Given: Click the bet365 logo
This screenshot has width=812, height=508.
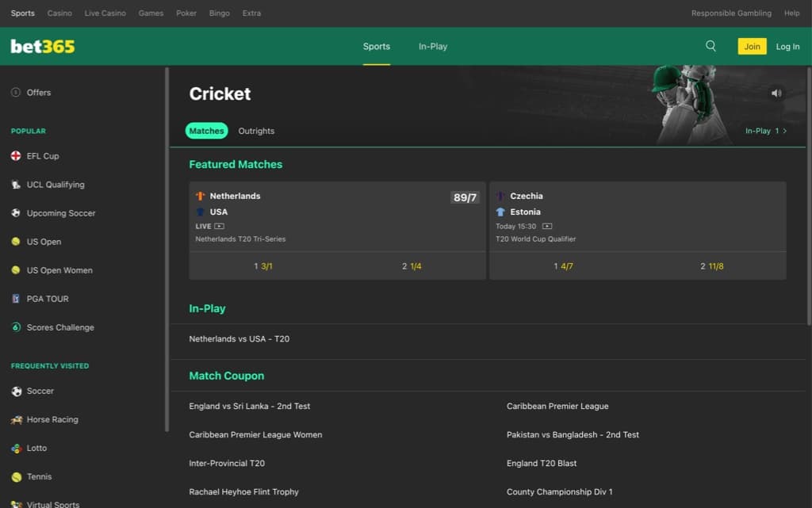Looking at the screenshot, I should [43, 47].
